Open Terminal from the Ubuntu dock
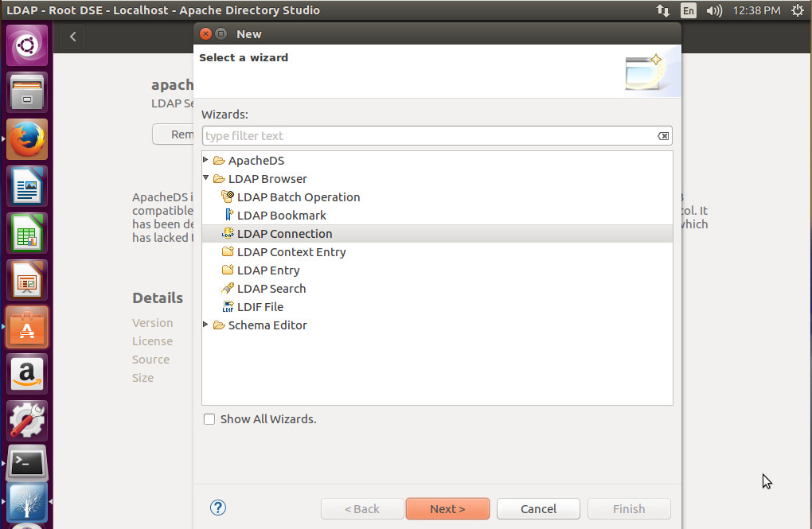 pyautogui.click(x=26, y=461)
